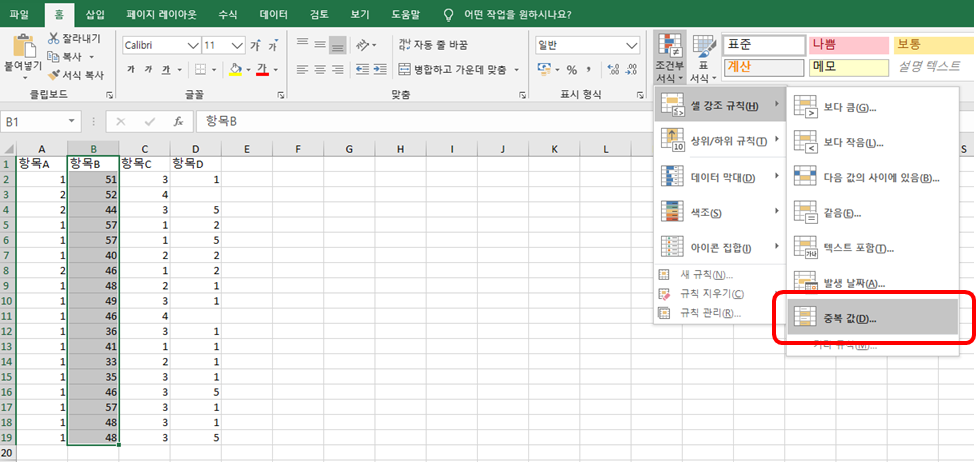Click the Name Box showing B1
The image size is (976, 462).
pos(40,121)
